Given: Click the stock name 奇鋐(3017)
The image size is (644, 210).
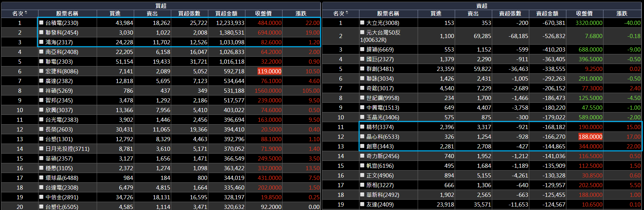Looking at the screenshot, I should click(380, 88).
